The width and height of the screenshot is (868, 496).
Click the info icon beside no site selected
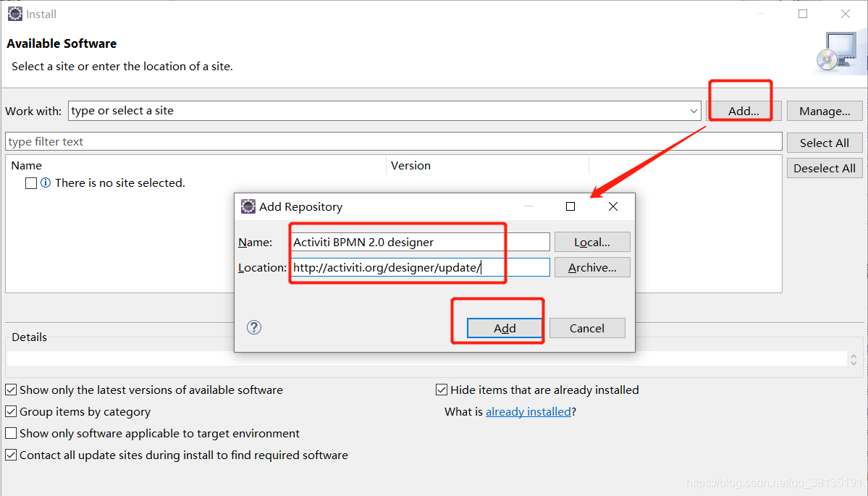[x=46, y=182]
